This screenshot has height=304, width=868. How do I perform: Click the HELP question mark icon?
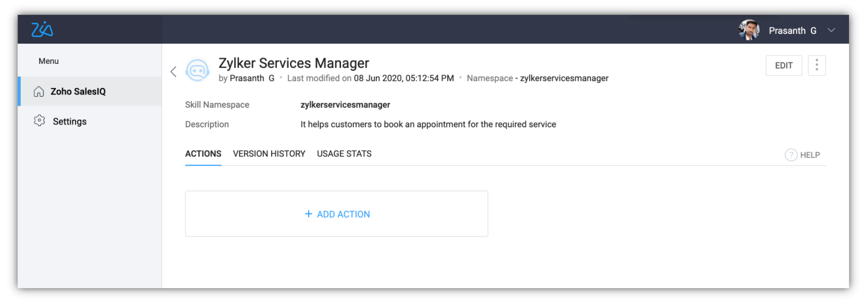791,155
